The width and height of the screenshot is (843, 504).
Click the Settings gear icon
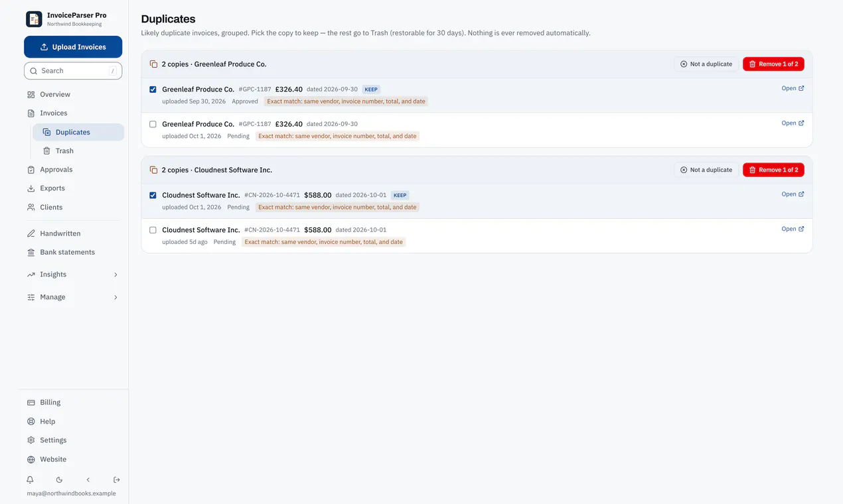tap(31, 440)
